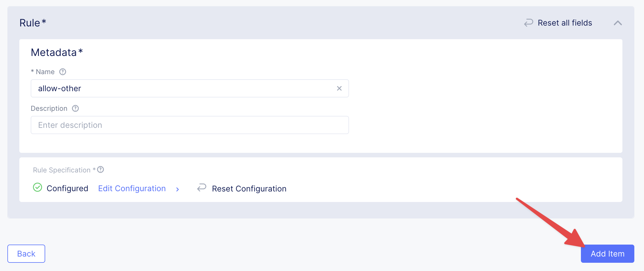Click the help icon next to Description
Viewport: 644px width, 271px height.
[x=75, y=109]
